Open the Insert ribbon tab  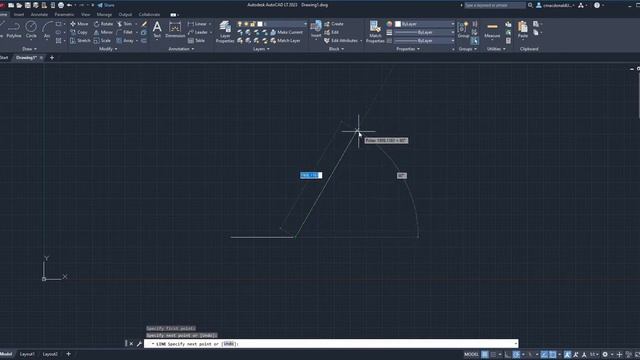tap(19, 14)
